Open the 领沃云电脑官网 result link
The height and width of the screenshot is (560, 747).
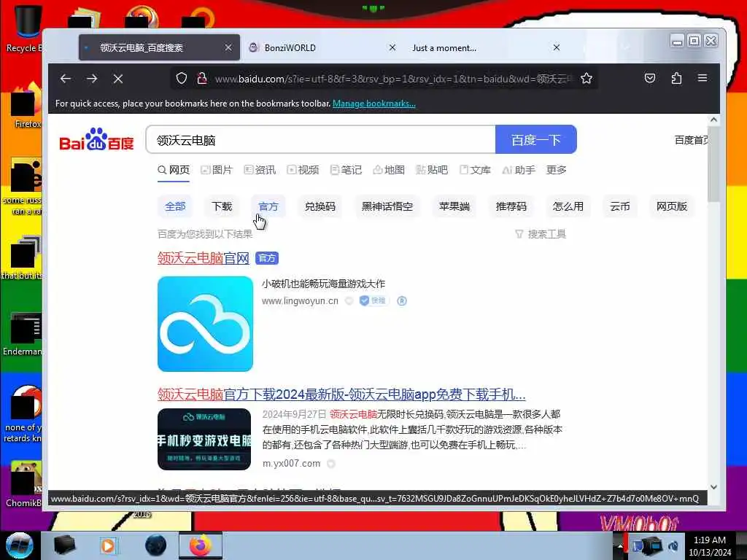coord(204,258)
